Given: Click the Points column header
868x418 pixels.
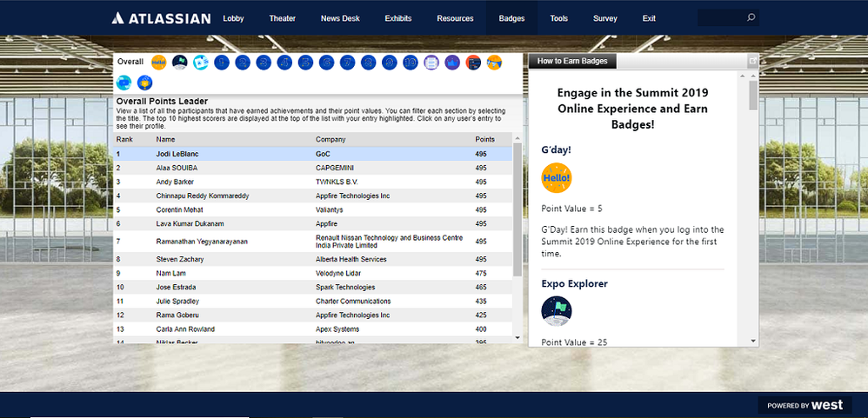Looking at the screenshot, I should (x=485, y=139).
